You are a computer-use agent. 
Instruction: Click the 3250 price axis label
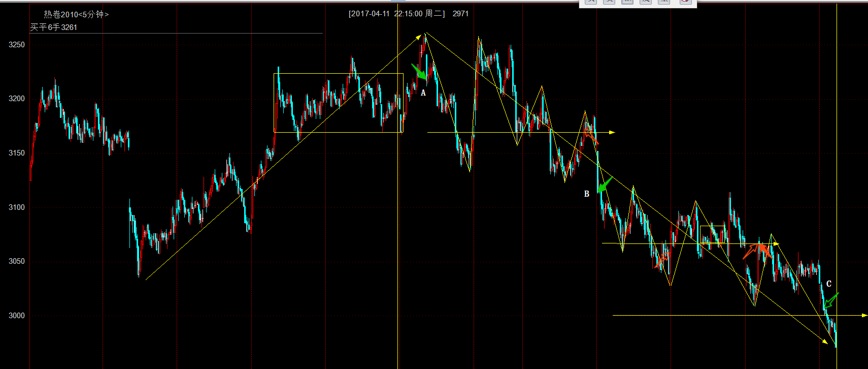(17, 45)
